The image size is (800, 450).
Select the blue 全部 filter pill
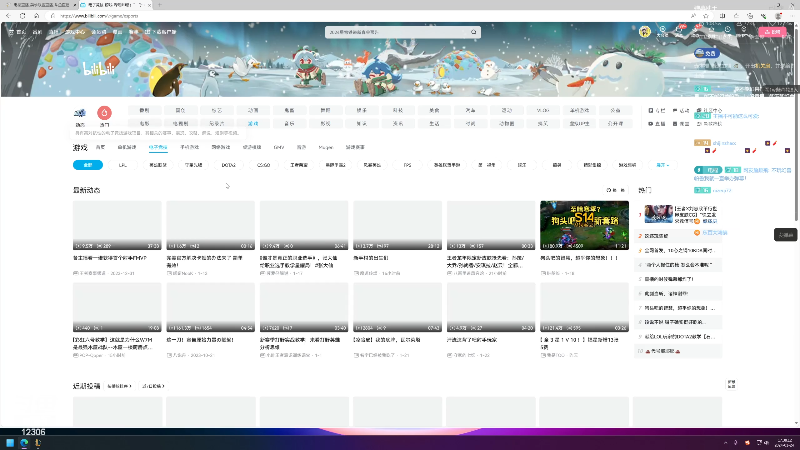(x=88, y=165)
